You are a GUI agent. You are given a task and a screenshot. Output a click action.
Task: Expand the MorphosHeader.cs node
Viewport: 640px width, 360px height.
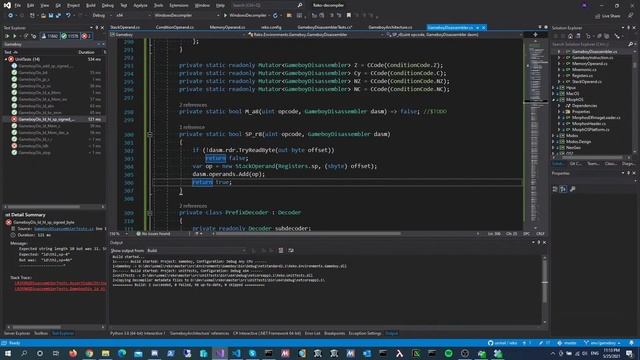click(559, 124)
